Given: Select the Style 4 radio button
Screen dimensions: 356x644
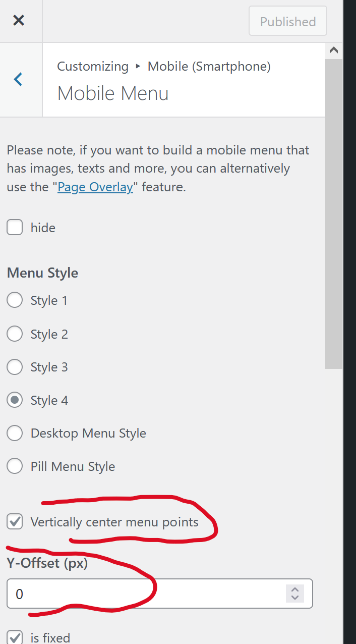Looking at the screenshot, I should coord(15,400).
